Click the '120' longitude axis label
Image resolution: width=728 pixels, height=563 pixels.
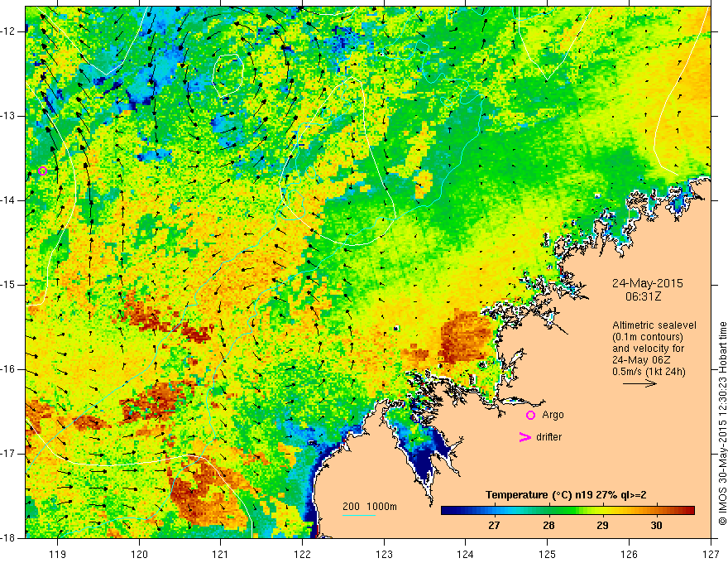click(139, 554)
